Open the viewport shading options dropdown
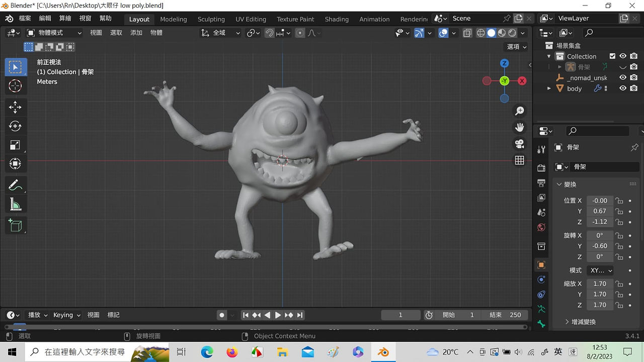The height and width of the screenshot is (362, 644). coord(523,33)
